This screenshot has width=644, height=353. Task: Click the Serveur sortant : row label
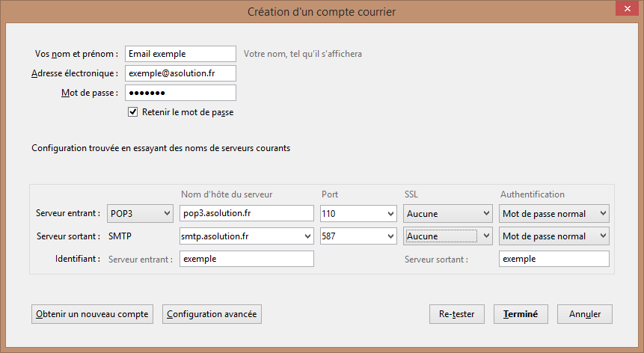[68, 236]
